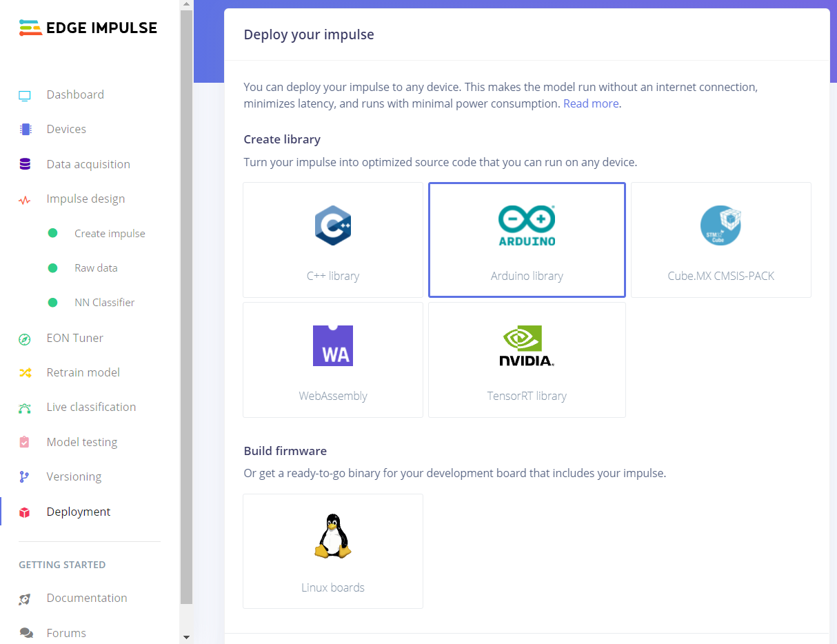Click the Versioning branch icon
837x644 pixels.
(25, 476)
